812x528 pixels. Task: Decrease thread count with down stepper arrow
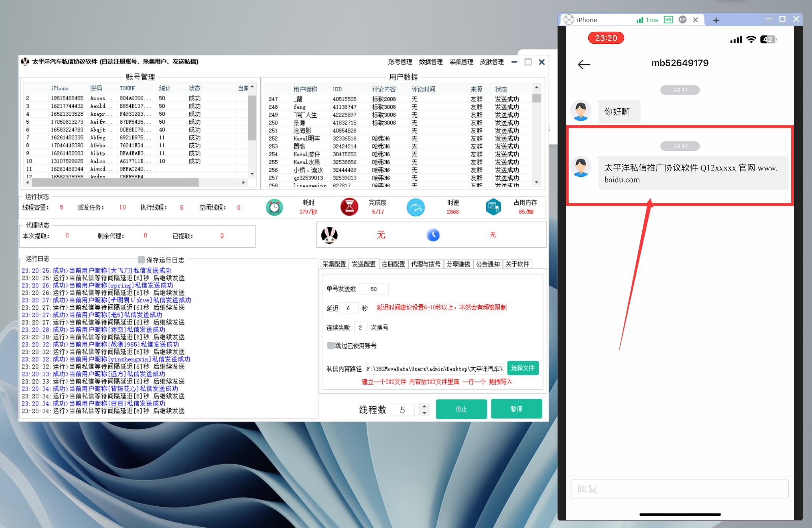(x=424, y=413)
